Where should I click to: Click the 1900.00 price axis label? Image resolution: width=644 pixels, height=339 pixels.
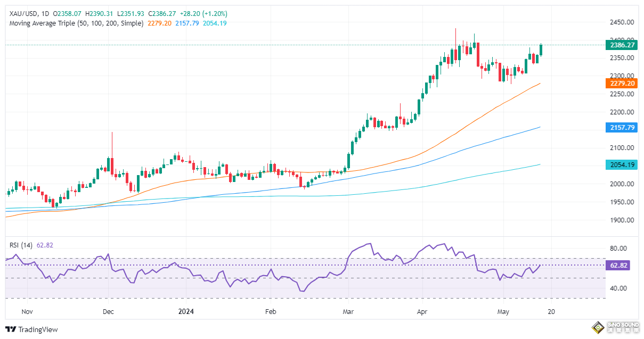click(622, 220)
